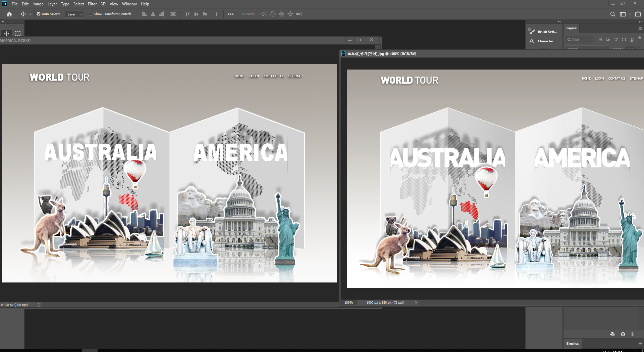The width and height of the screenshot is (644, 352).
Task: Toggle the Auto-Select checkbox
Action: coord(39,14)
